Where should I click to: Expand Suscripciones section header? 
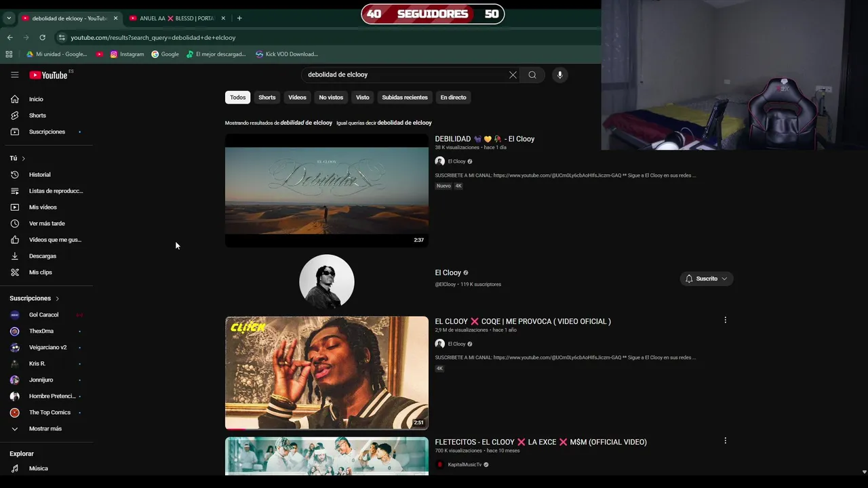[35, 298]
